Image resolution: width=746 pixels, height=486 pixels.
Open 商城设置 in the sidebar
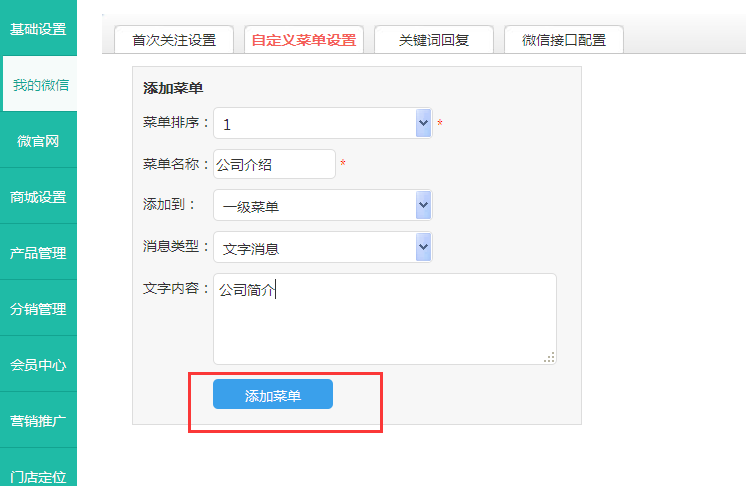(x=38, y=197)
